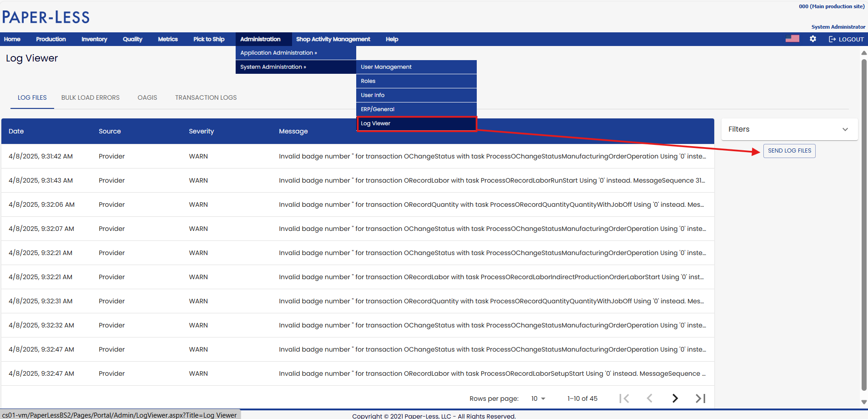Open the Inventory menu
The width and height of the screenshot is (868, 419).
click(94, 39)
